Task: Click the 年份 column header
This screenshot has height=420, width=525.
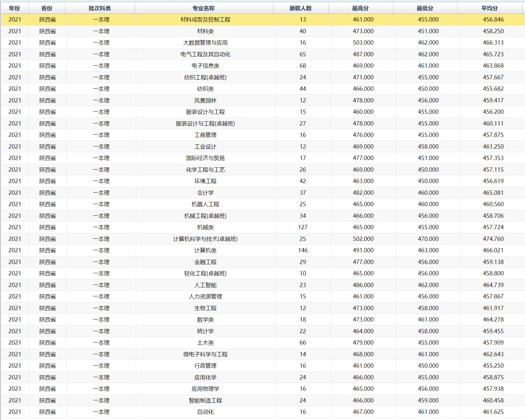Action: (15, 8)
